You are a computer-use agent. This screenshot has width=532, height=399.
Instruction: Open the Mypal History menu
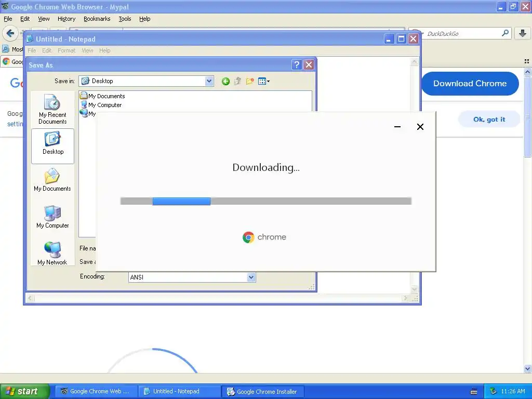pyautogui.click(x=66, y=19)
